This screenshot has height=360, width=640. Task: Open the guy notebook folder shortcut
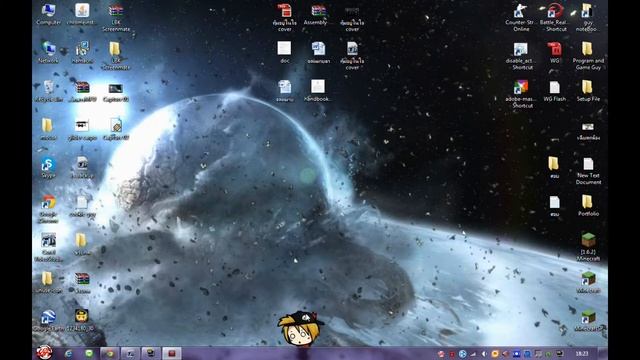[587, 17]
